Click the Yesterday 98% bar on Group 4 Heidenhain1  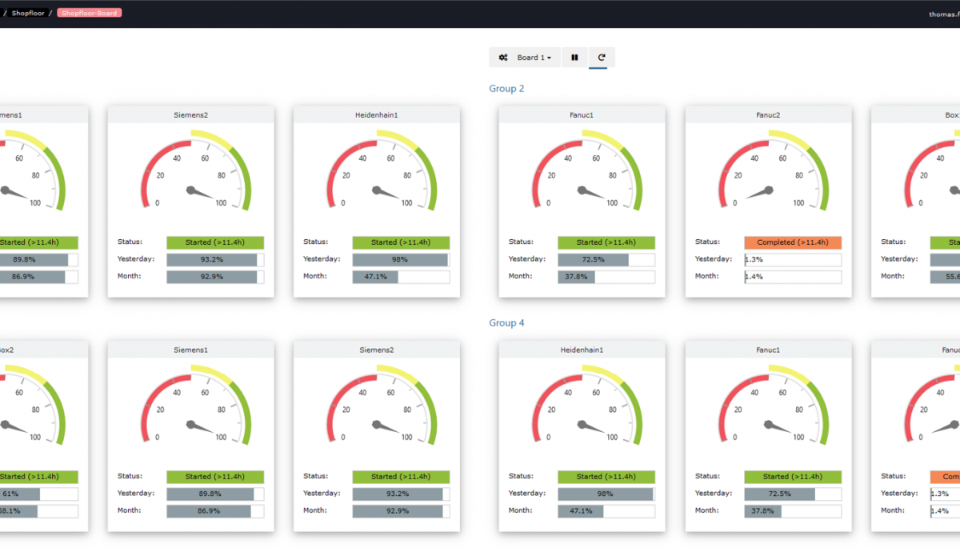click(x=606, y=494)
